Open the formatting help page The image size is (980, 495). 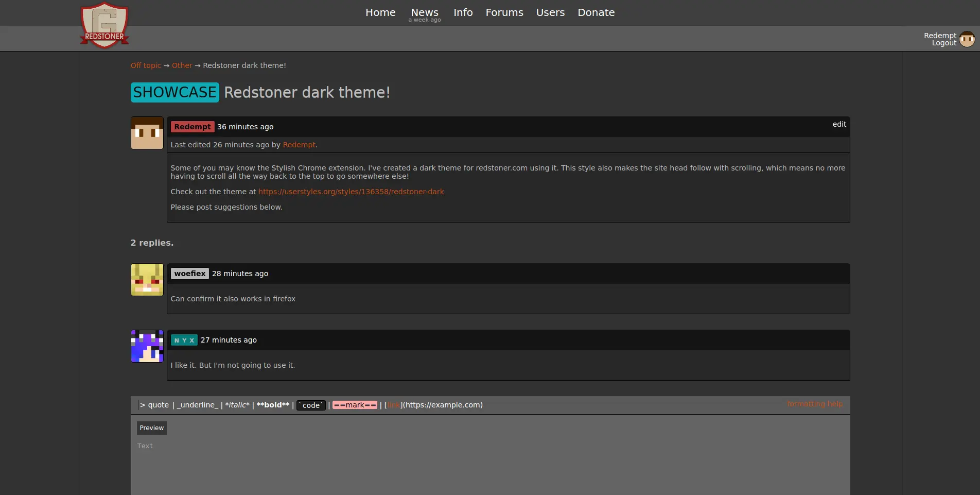click(814, 404)
